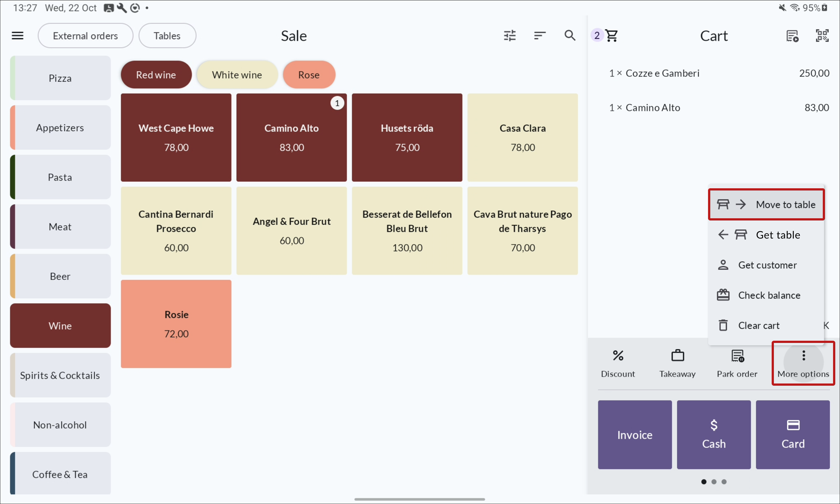The width and height of the screenshot is (840, 504).
Task: Add Husets röda wine to cart
Action: (407, 137)
